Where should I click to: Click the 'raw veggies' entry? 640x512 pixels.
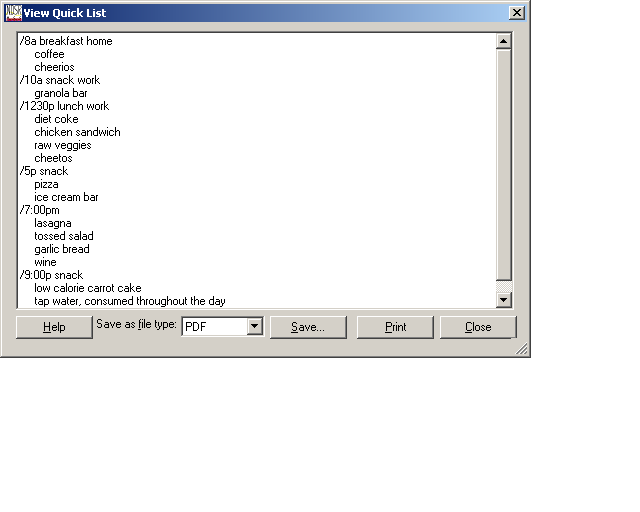63,145
